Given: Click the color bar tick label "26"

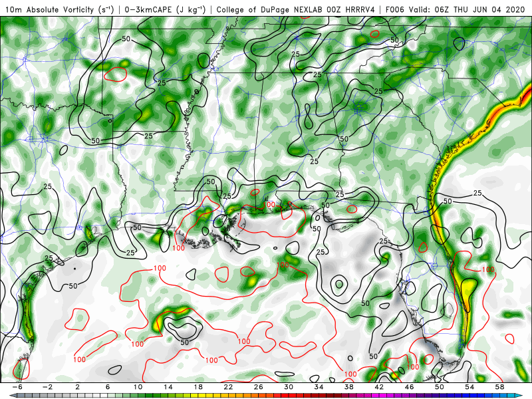Looking at the screenshot, I should (259, 387).
